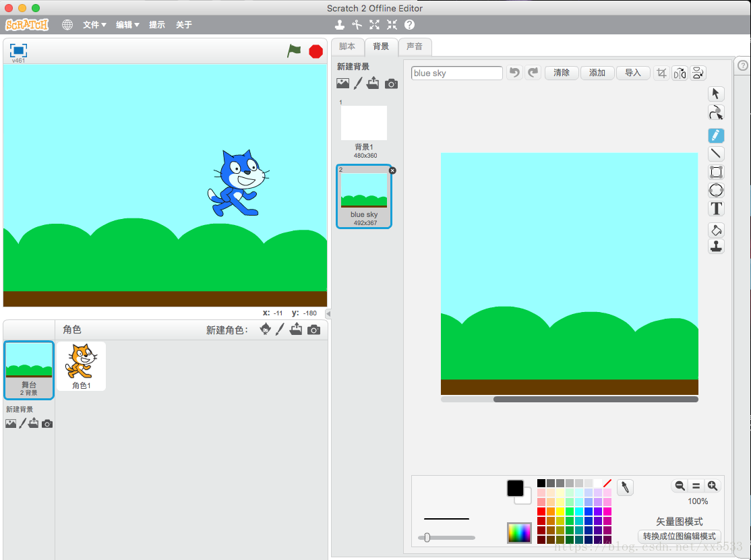751x560 pixels.
Task: Select the 舞台 stage thumbnail
Action: tap(29, 370)
